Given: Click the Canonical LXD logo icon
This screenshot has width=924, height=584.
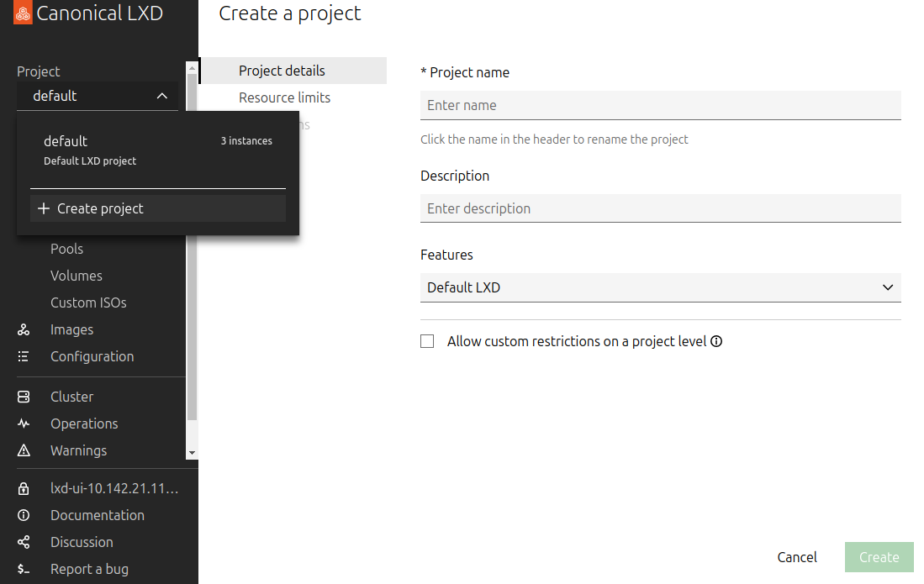Looking at the screenshot, I should click(23, 13).
